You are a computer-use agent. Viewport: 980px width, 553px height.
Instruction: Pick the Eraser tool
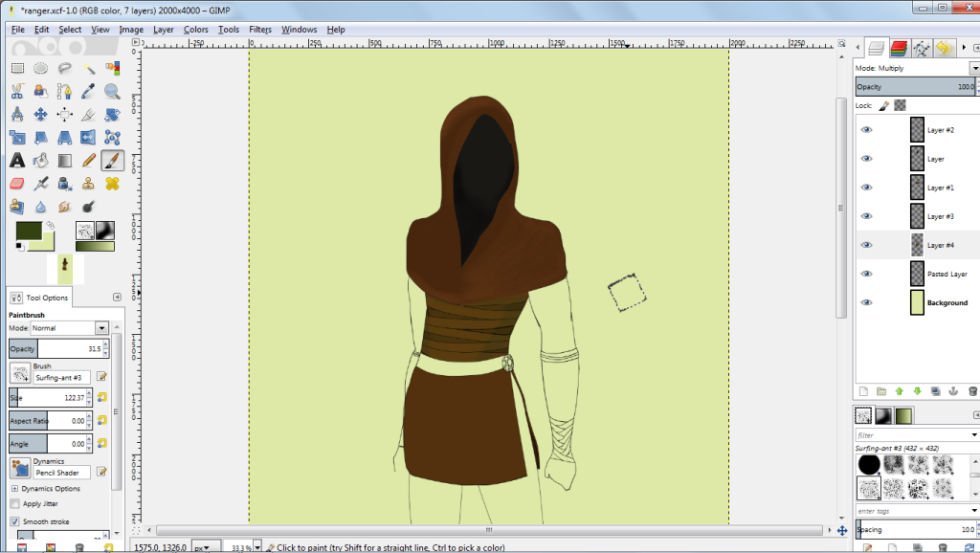(17, 184)
